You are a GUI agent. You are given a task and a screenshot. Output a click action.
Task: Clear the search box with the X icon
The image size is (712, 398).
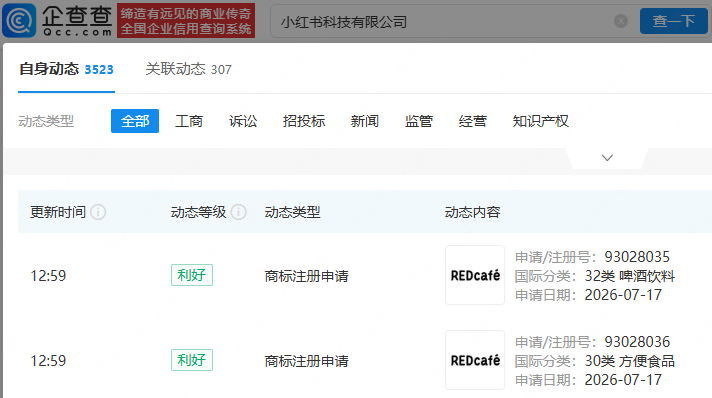coord(621,21)
